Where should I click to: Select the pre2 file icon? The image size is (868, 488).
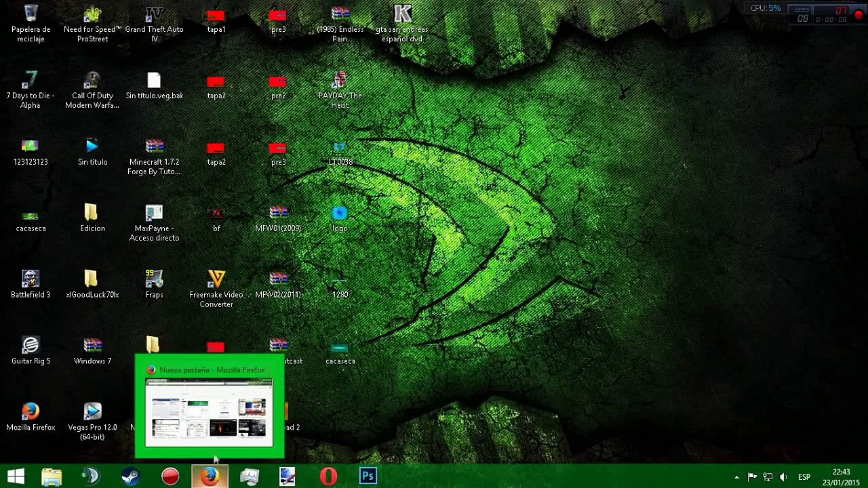point(278,88)
